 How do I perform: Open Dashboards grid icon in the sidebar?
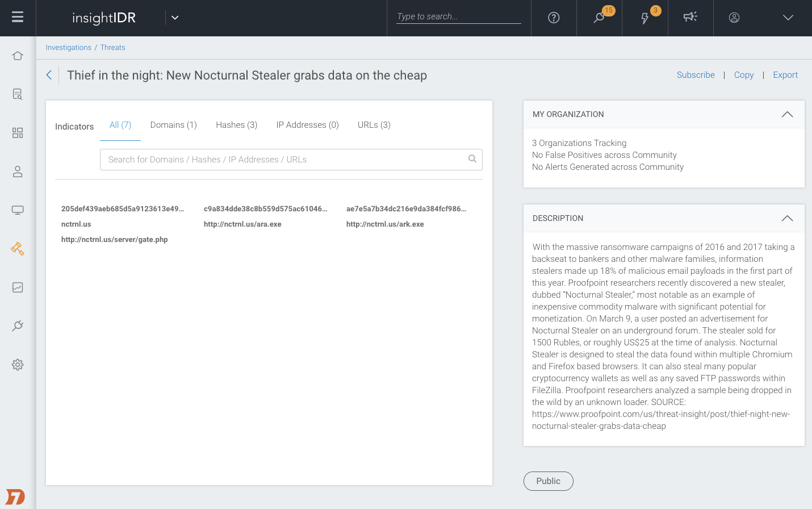coord(18,133)
